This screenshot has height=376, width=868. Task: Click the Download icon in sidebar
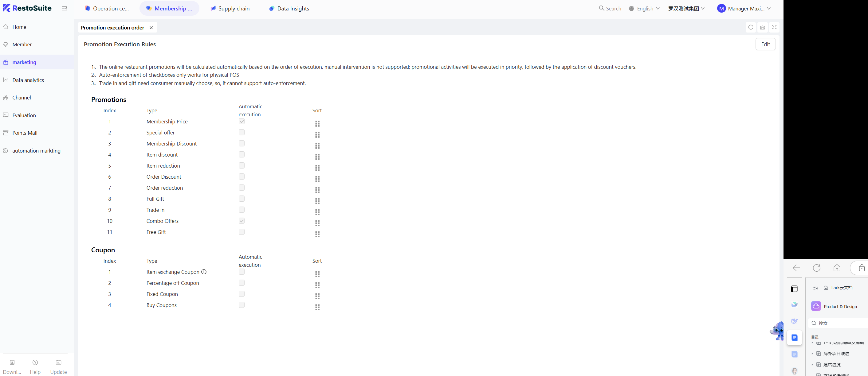tap(12, 362)
